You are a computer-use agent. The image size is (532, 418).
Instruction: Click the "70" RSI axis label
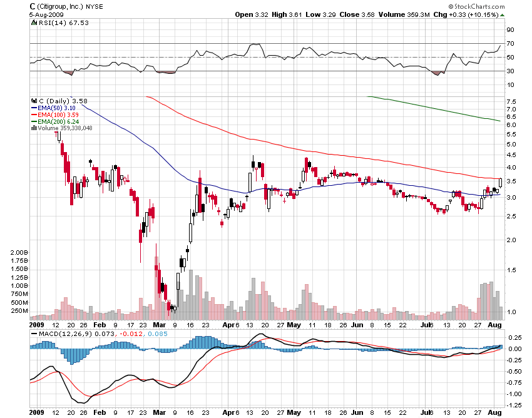click(510, 43)
